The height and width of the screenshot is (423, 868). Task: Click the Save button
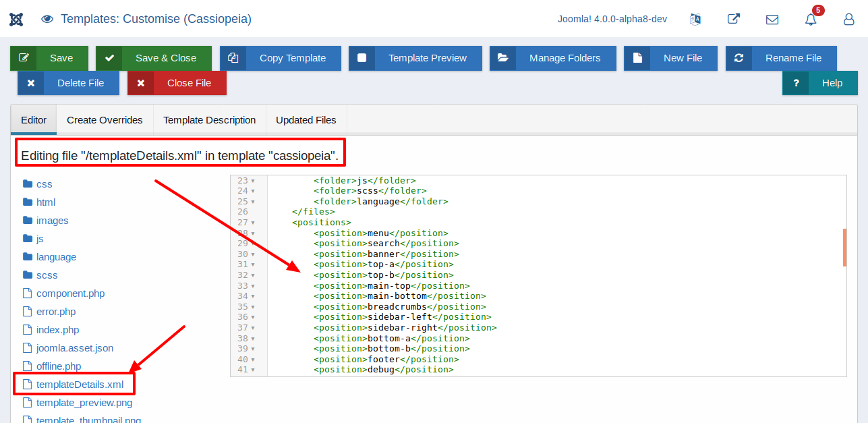pos(49,58)
